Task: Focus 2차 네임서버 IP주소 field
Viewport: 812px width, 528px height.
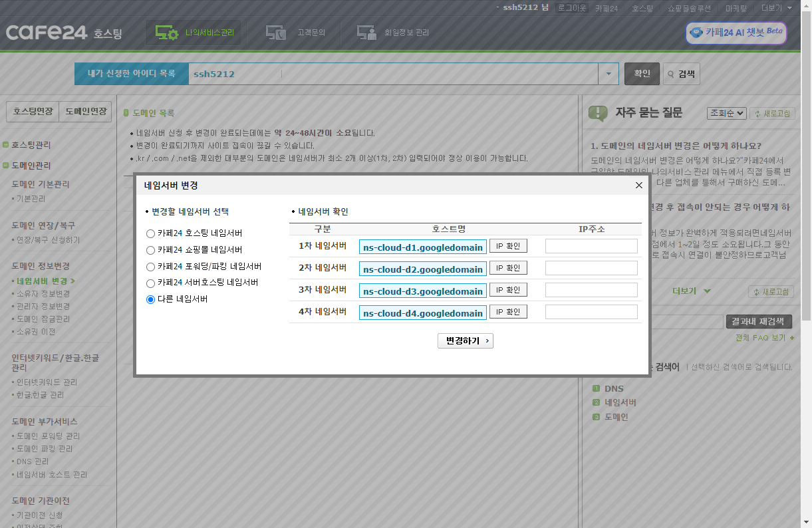Action: [x=591, y=268]
